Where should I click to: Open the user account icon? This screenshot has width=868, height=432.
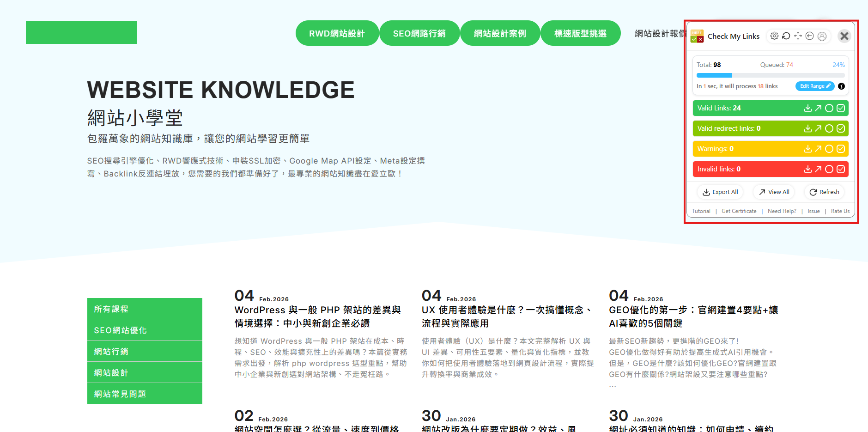pos(822,36)
